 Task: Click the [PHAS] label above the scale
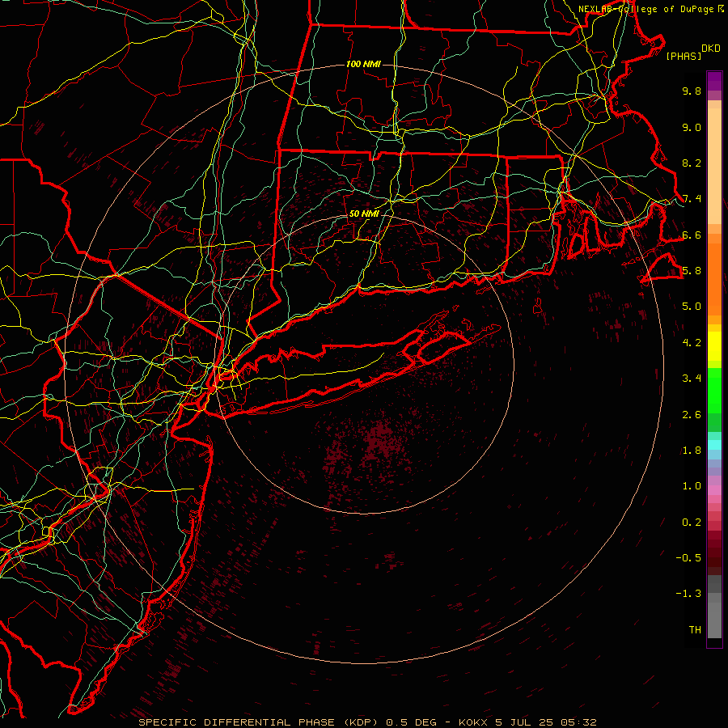tap(684, 57)
